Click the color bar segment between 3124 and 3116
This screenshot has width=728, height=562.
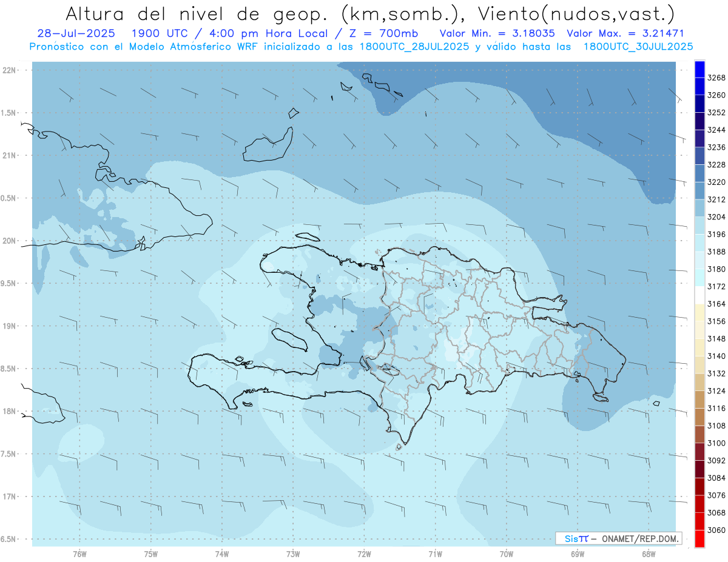[x=699, y=400]
